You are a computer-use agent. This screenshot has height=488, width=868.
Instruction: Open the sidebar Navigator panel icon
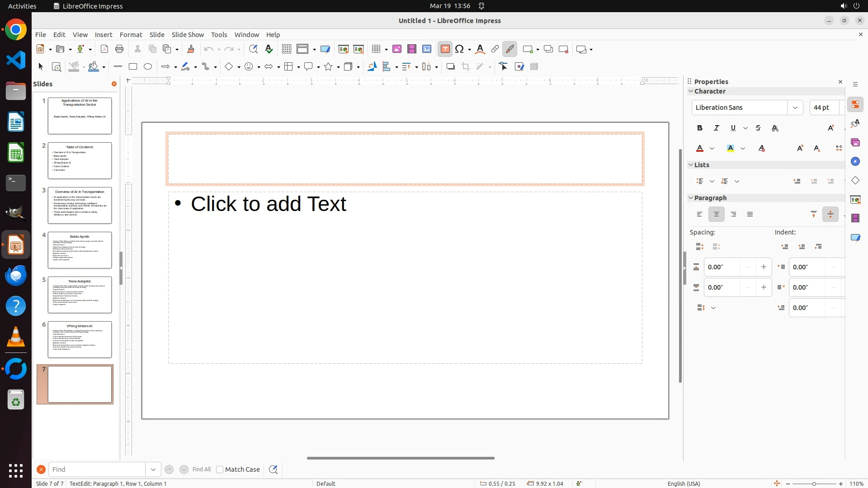pos(855,162)
